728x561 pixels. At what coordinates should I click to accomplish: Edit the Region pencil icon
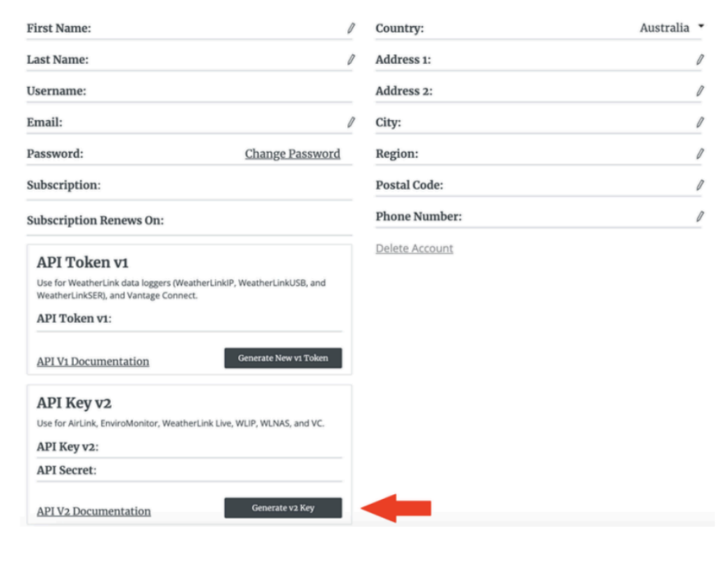(x=700, y=154)
